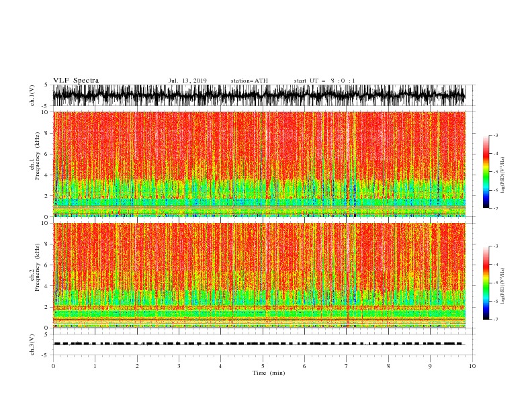Click the "6" kHz tick of ch.2 spectrogram
Image resolution: width=532 pixels, height=411 pixels.
[46, 265]
